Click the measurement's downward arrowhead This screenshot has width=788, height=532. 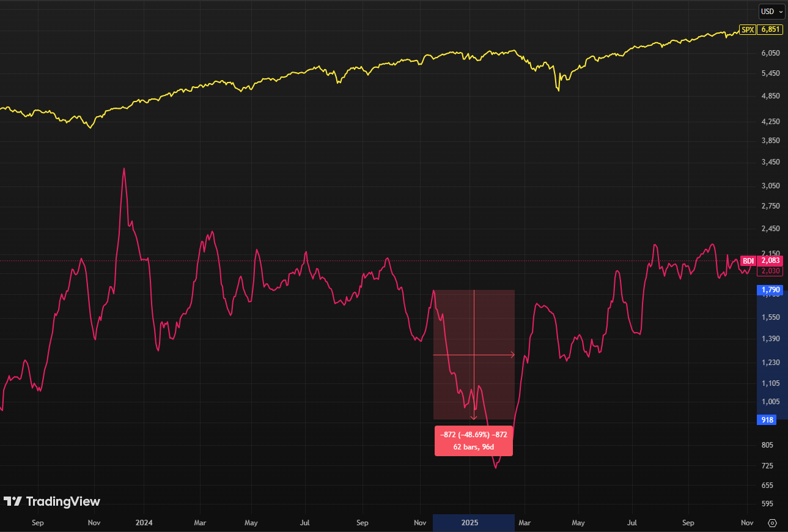(x=474, y=417)
